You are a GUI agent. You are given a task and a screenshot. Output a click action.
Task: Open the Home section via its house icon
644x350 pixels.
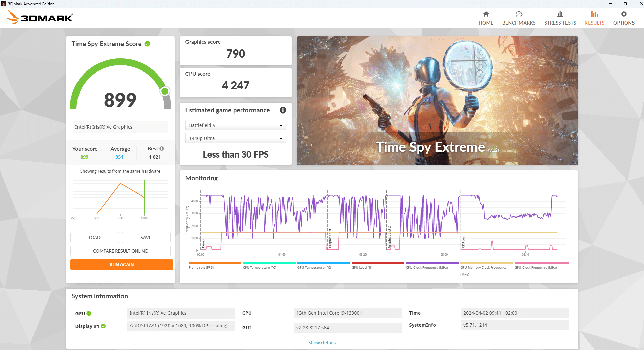[x=486, y=14]
